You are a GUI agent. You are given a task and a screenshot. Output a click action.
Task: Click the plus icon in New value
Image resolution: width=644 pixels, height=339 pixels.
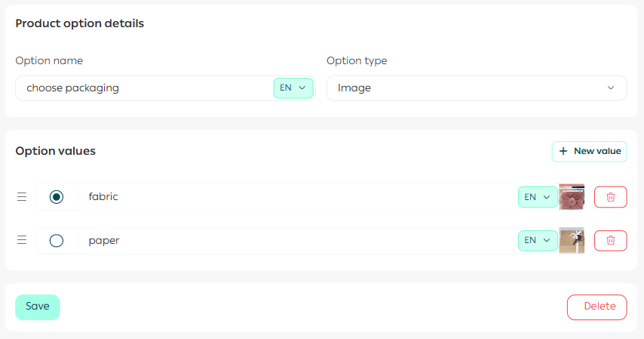coord(563,151)
